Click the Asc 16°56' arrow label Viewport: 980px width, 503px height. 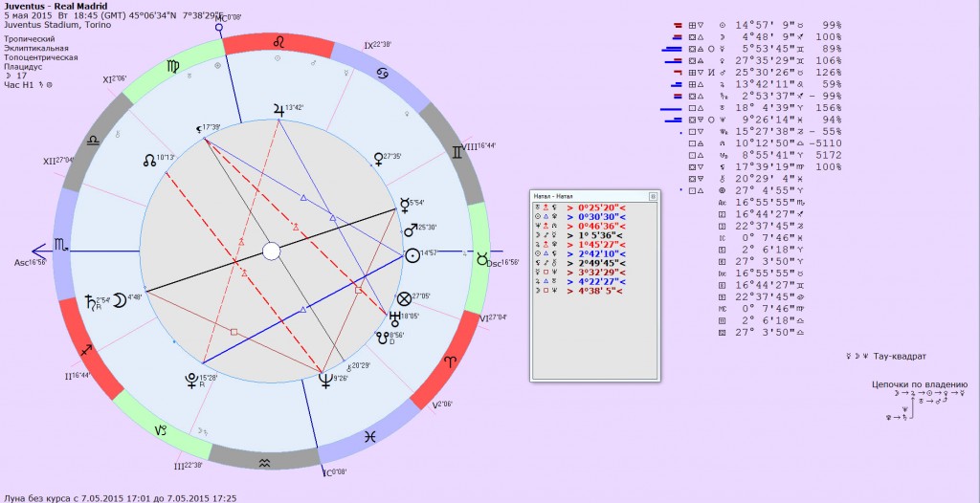pyautogui.click(x=31, y=262)
